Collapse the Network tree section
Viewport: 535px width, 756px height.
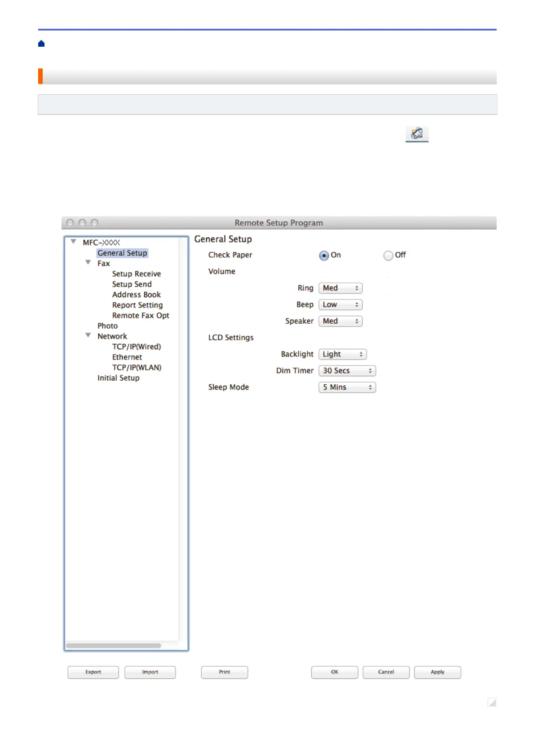[x=88, y=335]
